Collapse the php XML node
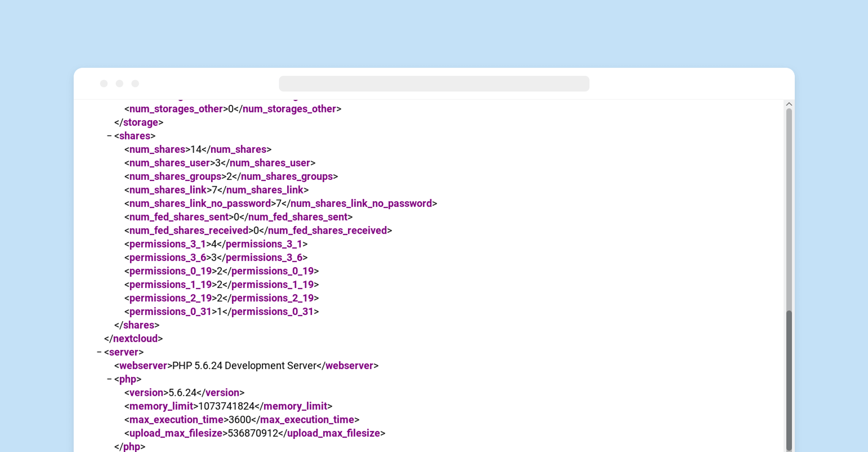868x452 pixels. click(109, 379)
